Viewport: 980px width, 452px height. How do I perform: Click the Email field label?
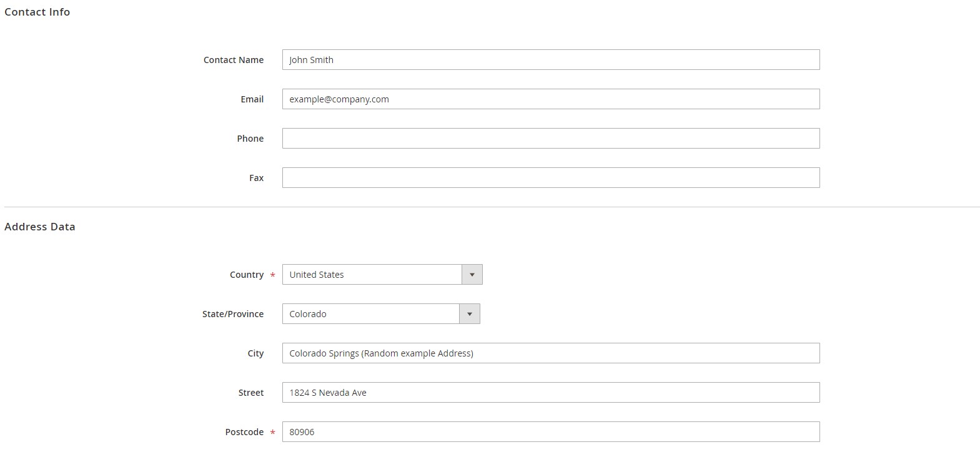pos(252,99)
